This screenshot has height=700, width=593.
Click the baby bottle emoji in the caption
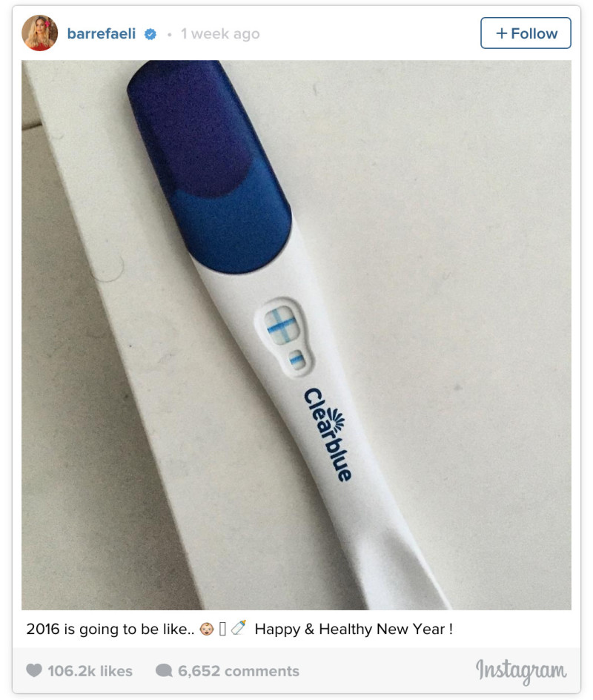(239, 627)
